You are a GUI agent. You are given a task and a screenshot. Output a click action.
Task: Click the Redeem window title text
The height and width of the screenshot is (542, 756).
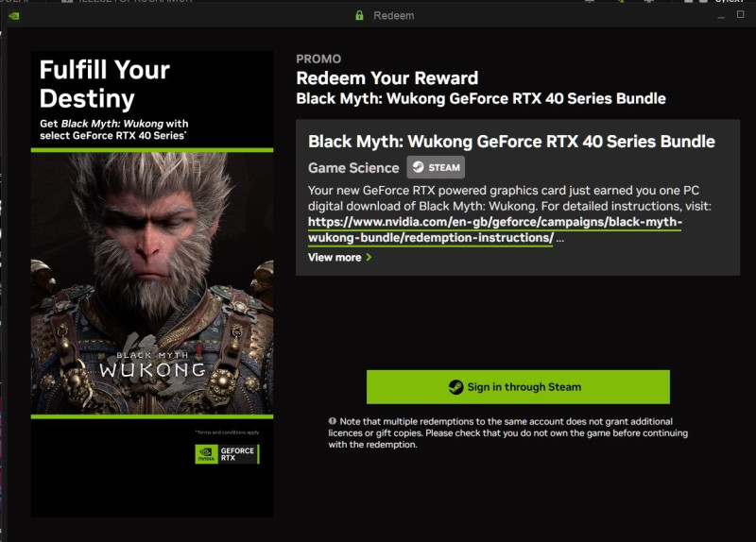[x=394, y=15]
